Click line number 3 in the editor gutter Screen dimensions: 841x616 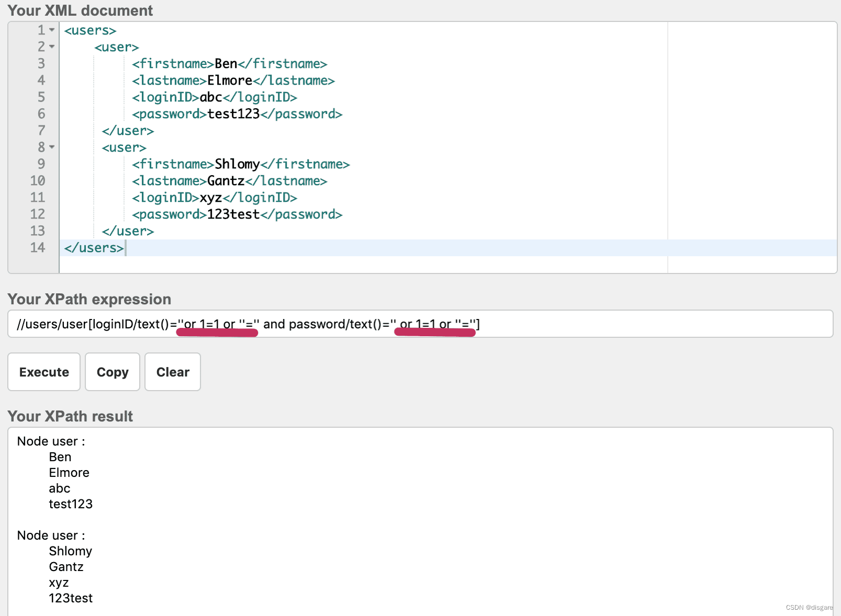41,64
